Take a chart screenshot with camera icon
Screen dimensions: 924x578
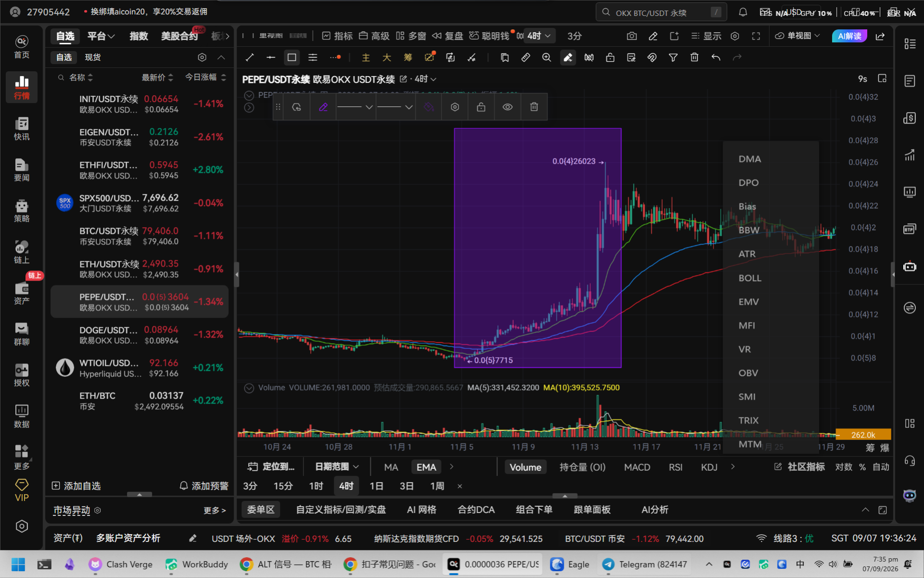click(x=632, y=36)
